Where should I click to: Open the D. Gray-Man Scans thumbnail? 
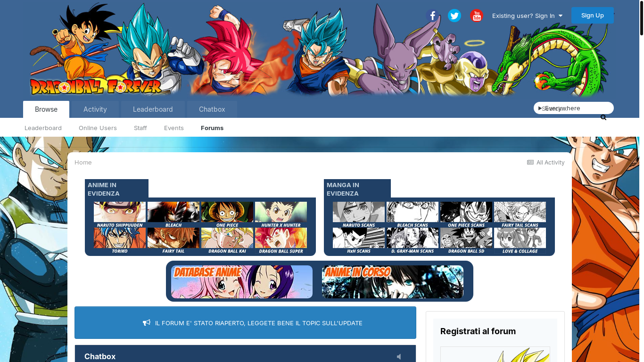point(413,241)
